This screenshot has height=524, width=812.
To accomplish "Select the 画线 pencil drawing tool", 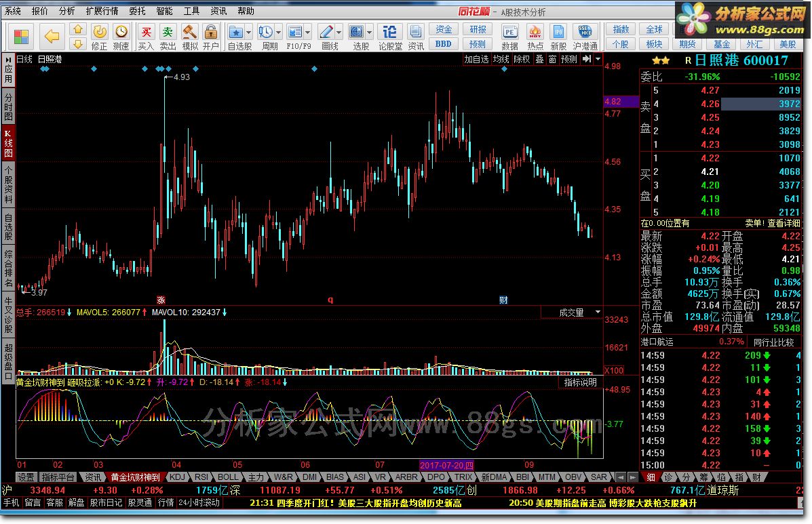I will (x=326, y=32).
